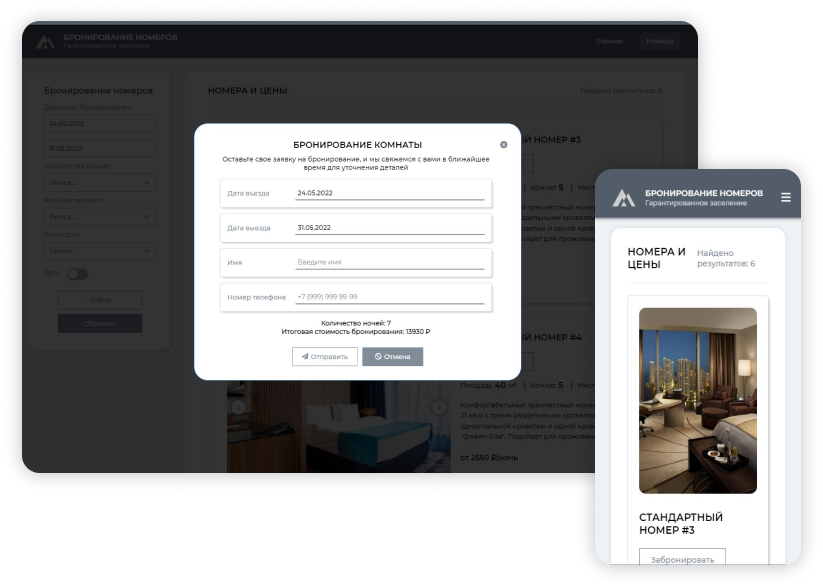The width and height of the screenshot is (823, 588).
Task: Click the mountain logo in the mobile header
Action: [x=624, y=198]
